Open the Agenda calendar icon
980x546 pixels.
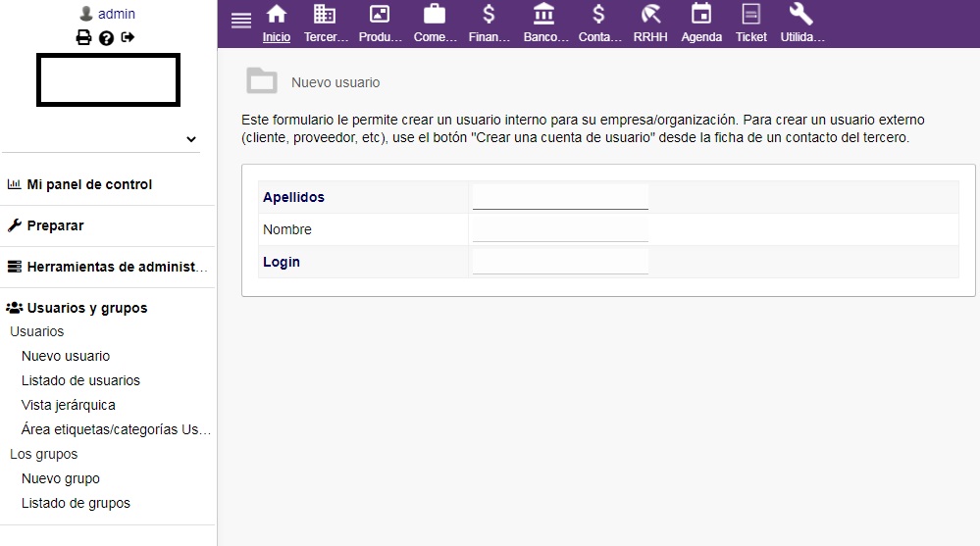(x=701, y=14)
